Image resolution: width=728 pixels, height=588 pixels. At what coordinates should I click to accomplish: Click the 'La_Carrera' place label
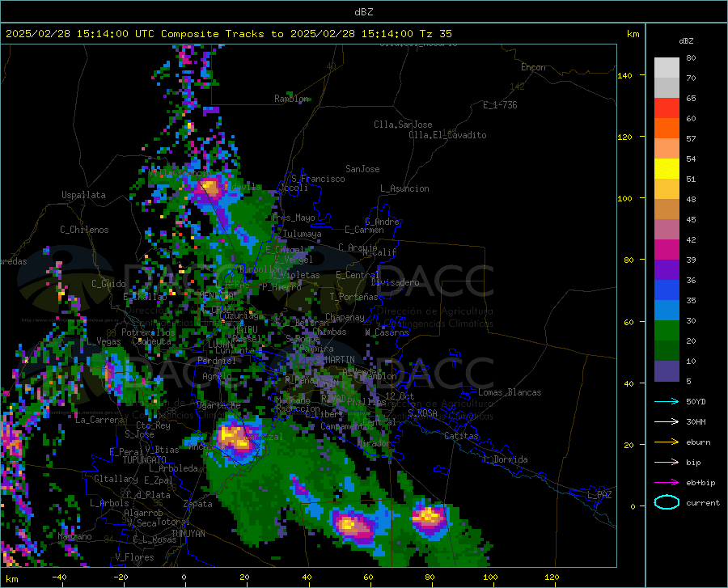[x=99, y=420]
